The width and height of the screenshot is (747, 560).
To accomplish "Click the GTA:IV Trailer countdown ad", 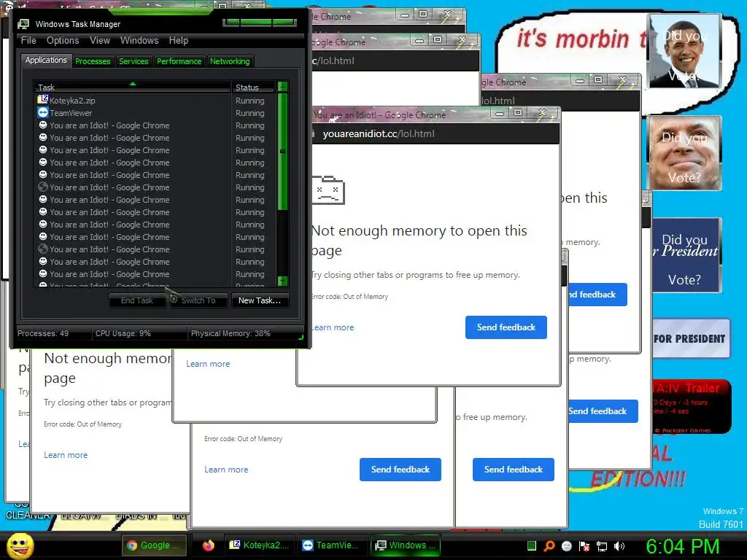I will tap(691, 406).
